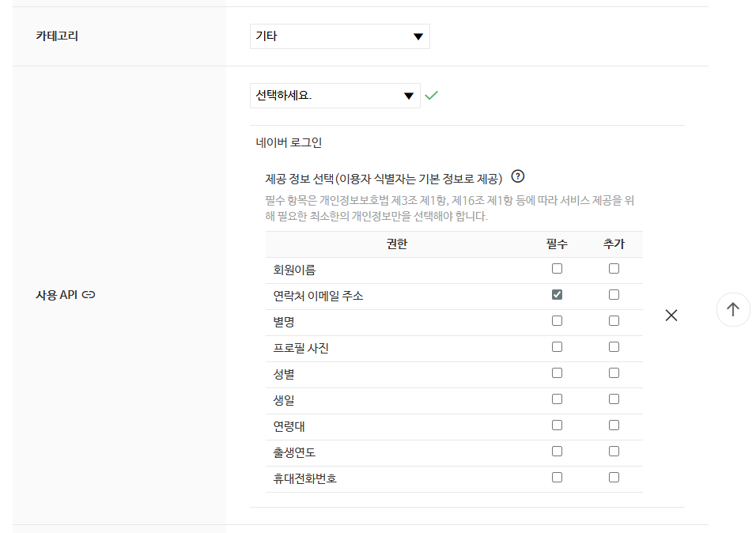Expand the 선택하세요 API dropdown
756x533 pixels.
click(335, 96)
